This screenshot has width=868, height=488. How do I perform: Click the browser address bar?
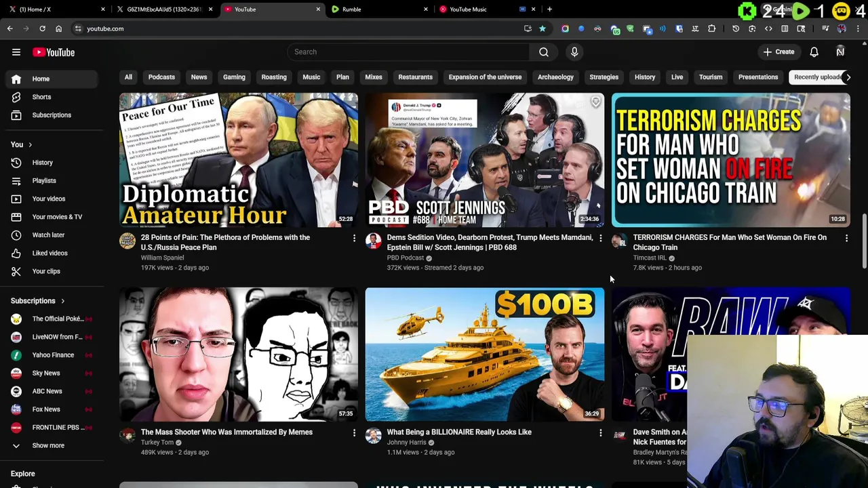298,28
